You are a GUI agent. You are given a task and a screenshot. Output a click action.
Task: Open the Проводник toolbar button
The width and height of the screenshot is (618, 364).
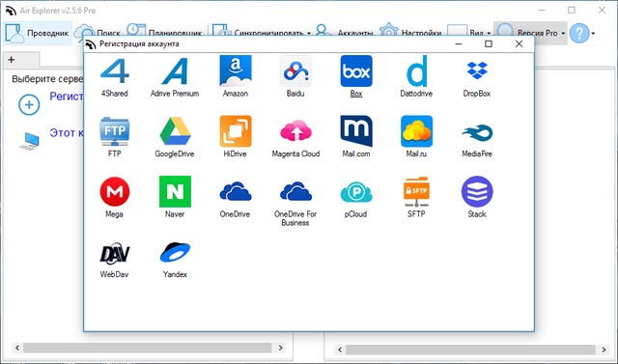38,33
